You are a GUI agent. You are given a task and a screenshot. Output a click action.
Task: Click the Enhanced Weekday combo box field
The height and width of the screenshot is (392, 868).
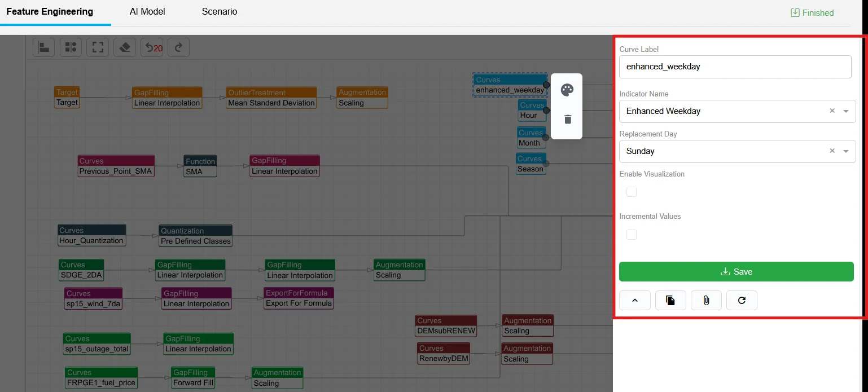click(x=737, y=111)
